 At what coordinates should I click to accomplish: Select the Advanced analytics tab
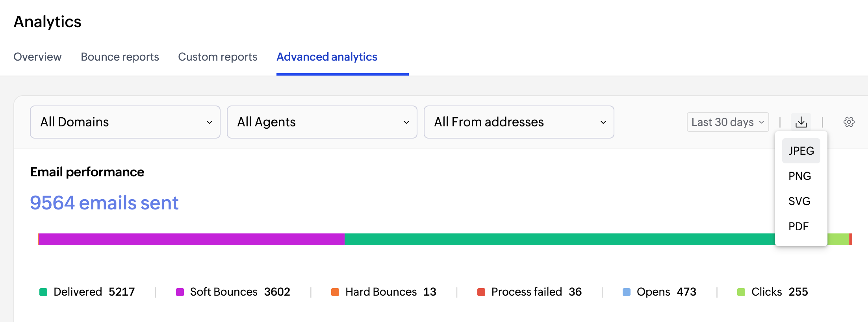point(327,57)
